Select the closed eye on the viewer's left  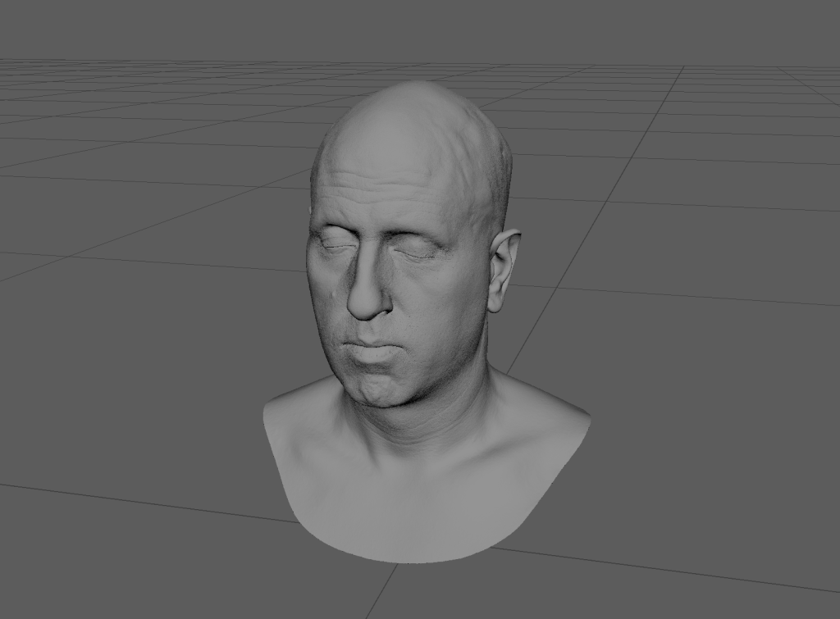pos(333,244)
